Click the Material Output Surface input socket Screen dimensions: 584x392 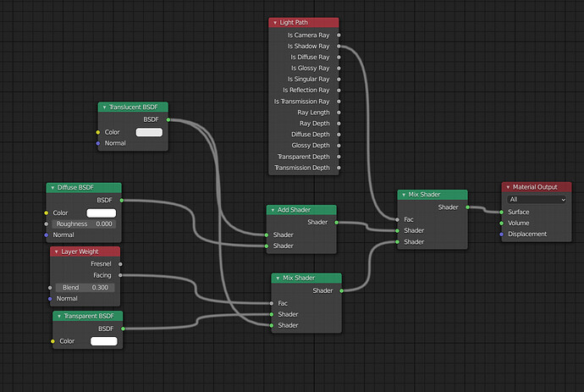tap(501, 212)
